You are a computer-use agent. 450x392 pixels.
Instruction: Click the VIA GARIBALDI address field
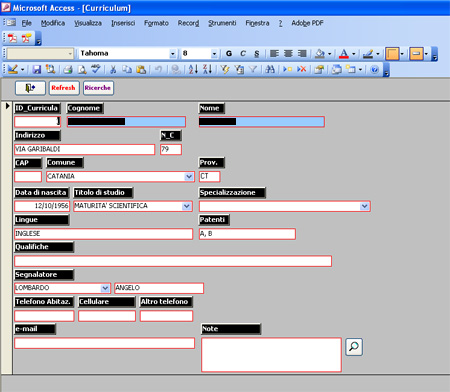pos(85,149)
